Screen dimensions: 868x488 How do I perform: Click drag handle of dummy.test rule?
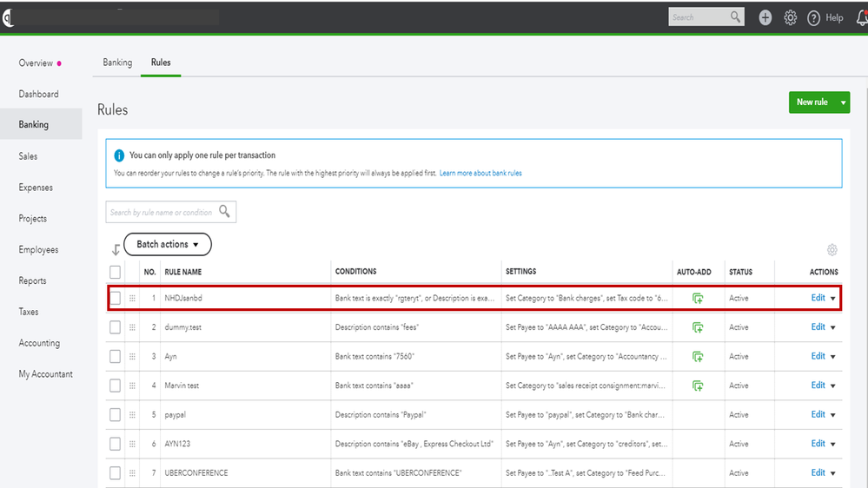click(x=133, y=327)
